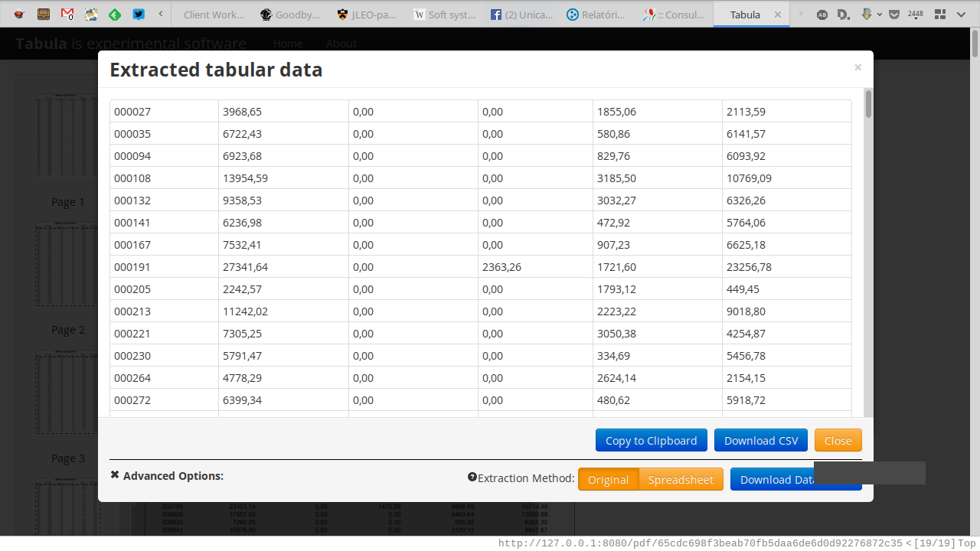
Task: Click the help icon beside Extraction Method
Action: (x=472, y=478)
